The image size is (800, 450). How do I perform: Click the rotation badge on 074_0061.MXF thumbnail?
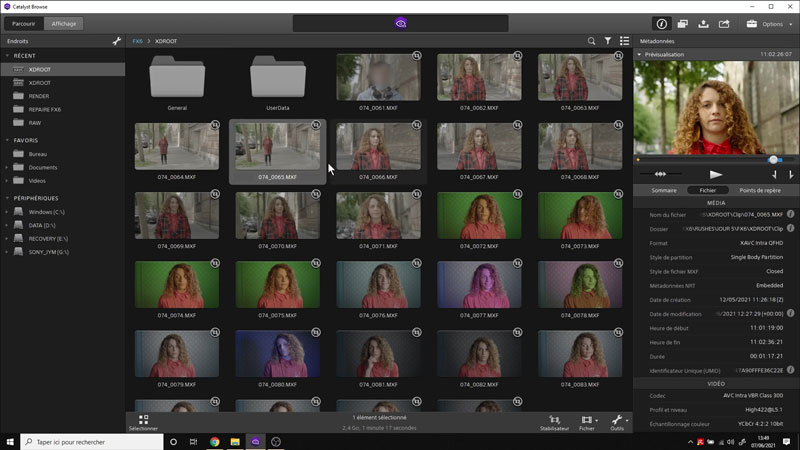[417, 56]
